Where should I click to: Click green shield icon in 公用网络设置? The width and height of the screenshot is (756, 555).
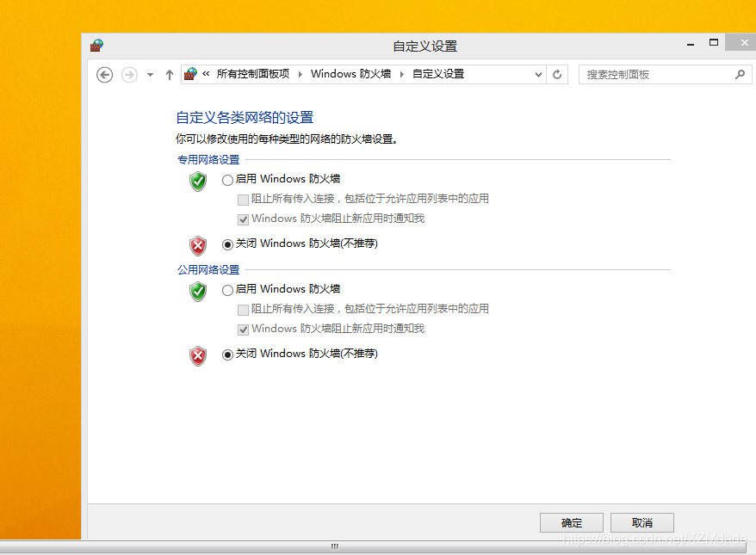198,292
